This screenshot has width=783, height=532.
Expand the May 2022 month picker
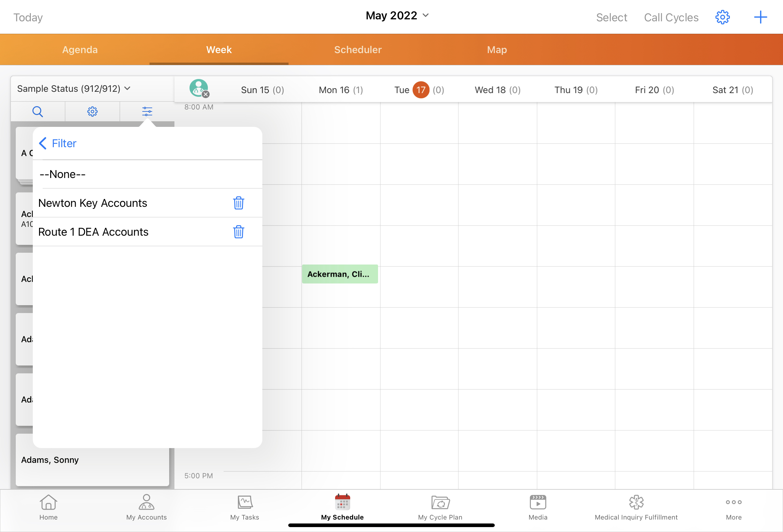point(397,15)
